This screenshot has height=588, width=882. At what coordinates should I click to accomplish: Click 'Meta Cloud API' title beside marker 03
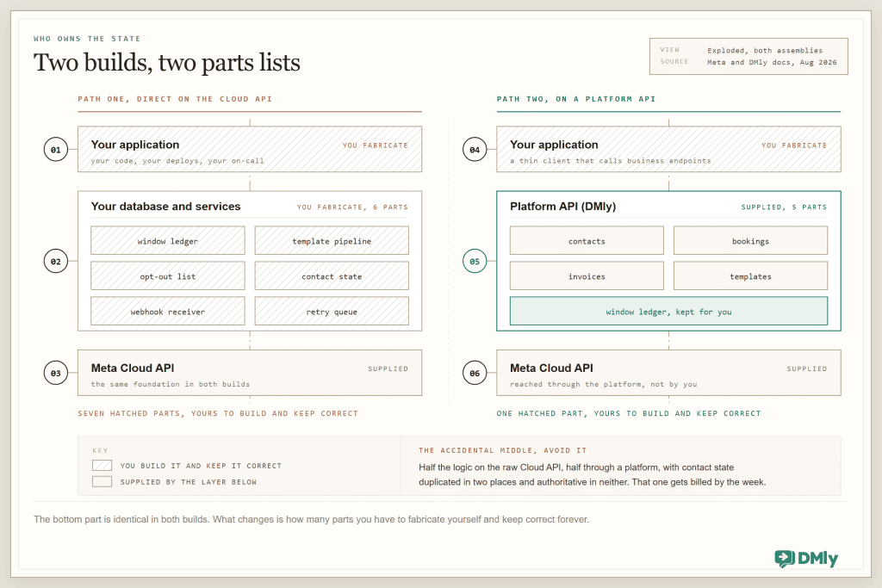(133, 368)
